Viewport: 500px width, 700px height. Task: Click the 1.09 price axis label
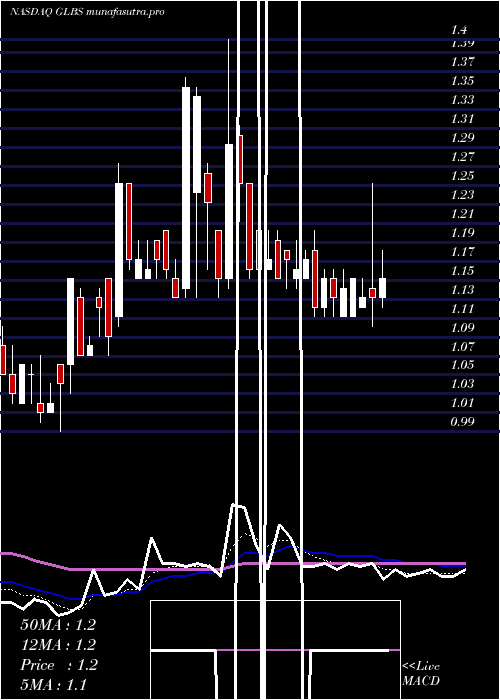(x=462, y=328)
